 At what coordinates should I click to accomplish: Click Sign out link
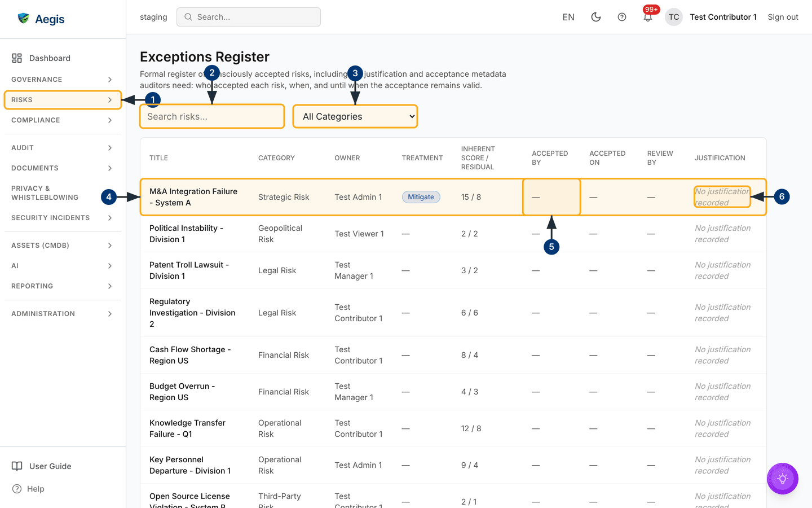(x=783, y=17)
